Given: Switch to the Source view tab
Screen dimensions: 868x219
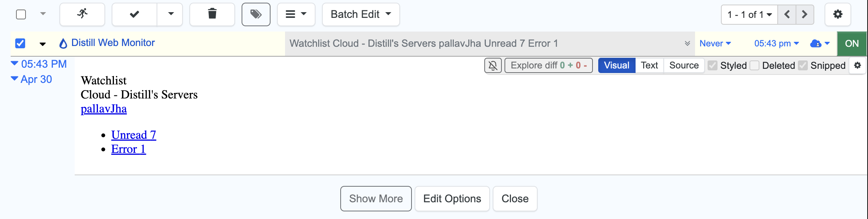Looking at the screenshot, I should coord(684,65).
